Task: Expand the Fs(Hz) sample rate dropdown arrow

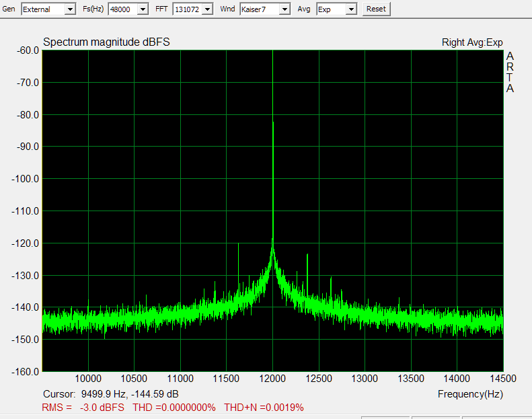Action: pos(143,9)
